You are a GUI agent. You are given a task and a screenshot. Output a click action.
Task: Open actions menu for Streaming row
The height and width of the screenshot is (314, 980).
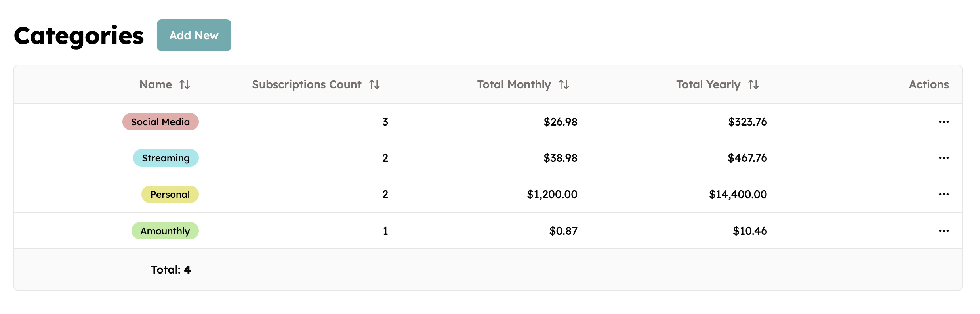[944, 158]
